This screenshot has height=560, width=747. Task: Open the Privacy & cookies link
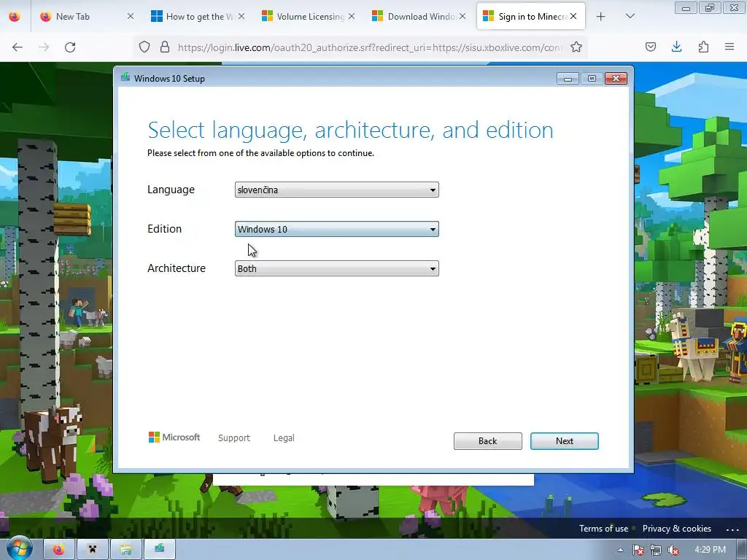pos(676,529)
